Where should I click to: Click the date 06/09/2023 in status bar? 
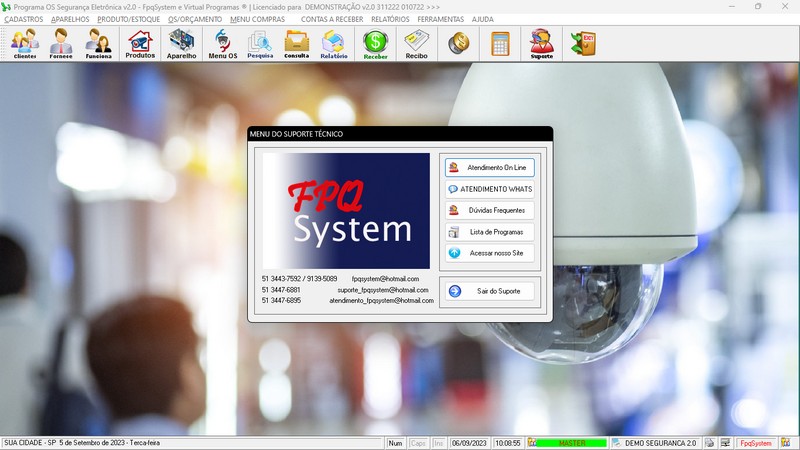click(469, 443)
